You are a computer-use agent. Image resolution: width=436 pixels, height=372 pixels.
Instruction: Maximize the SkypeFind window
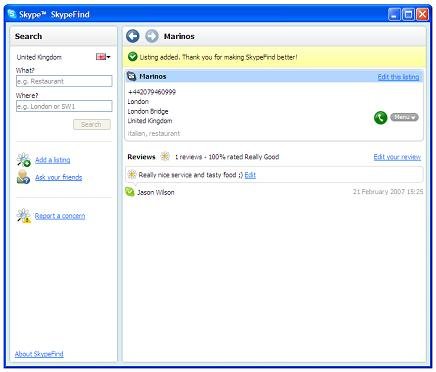tap(408, 14)
